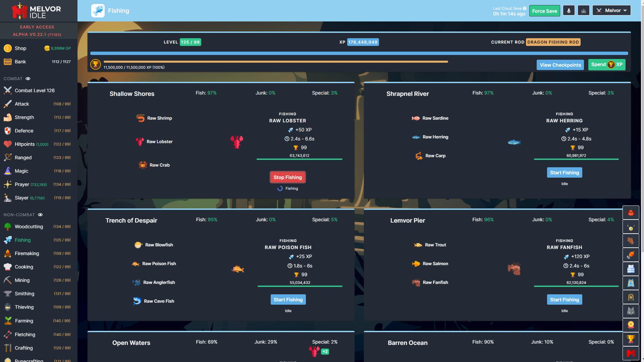
Task: Click the Fishing skill icon in sidebar
Action: pos(7,240)
